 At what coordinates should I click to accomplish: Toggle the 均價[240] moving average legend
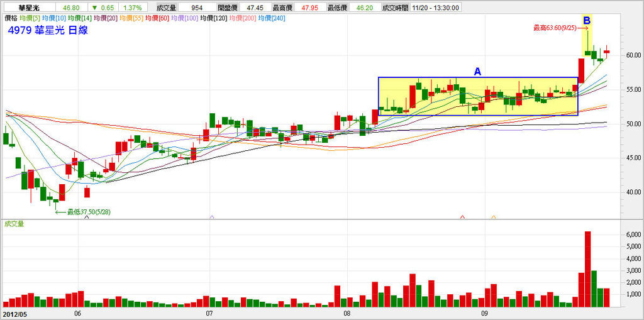pos(273,18)
